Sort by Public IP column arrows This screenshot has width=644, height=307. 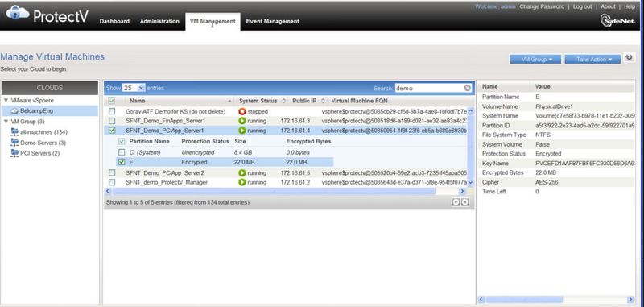click(x=323, y=101)
